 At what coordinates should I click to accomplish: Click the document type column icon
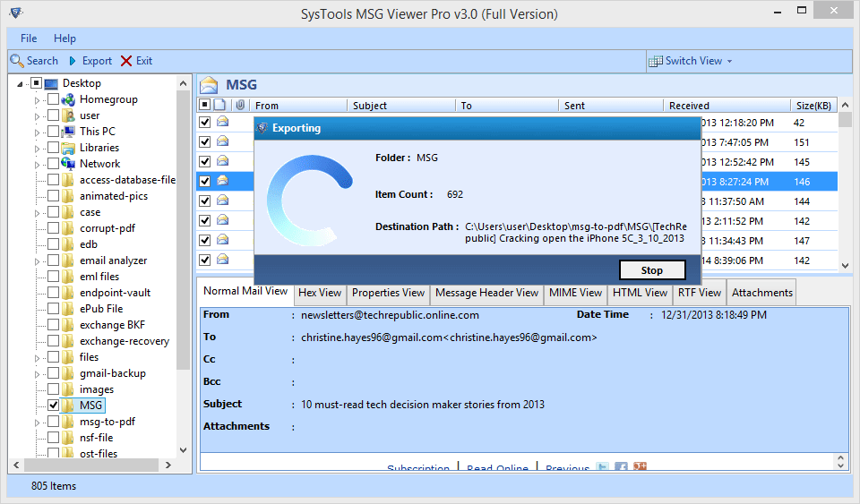pyautogui.click(x=220, y=105)
